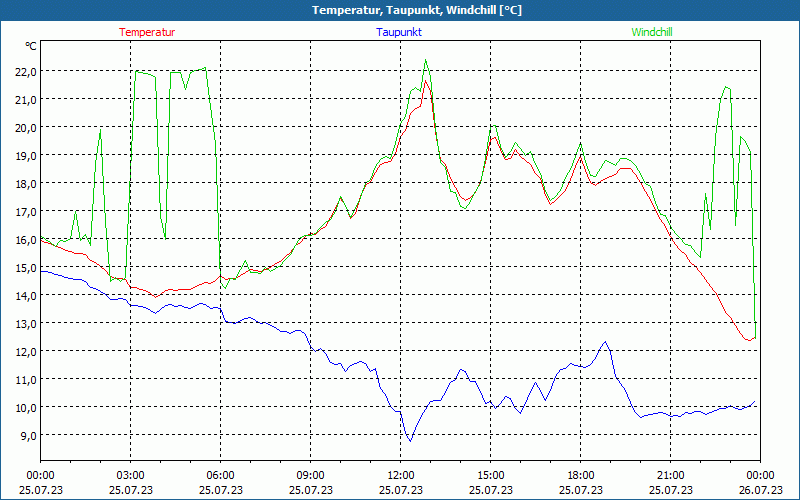
Task: Click the 15:00 time axis marker
Action: point(490,475)
